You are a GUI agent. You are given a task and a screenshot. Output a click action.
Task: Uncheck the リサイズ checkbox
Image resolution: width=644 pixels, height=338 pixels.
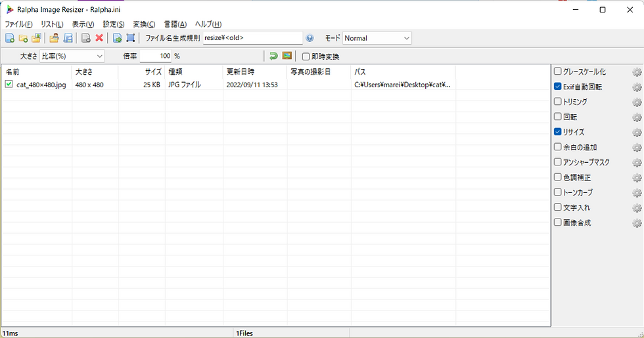(557, 132)
